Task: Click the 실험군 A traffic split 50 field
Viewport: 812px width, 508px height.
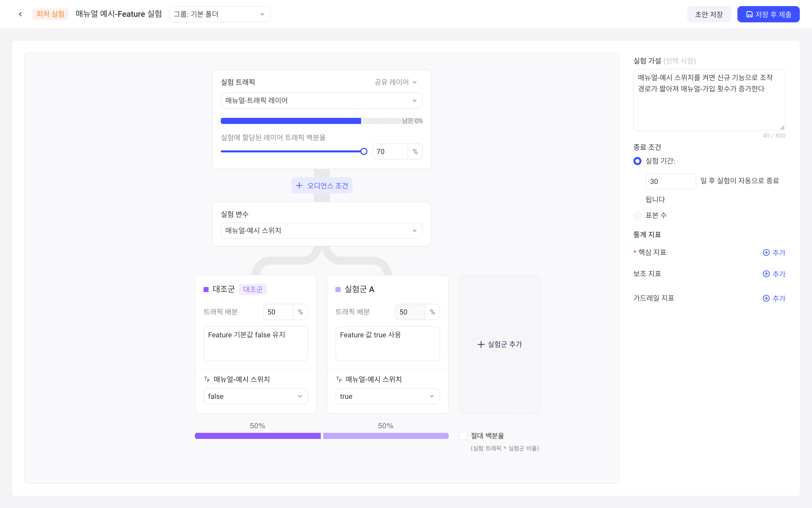Action: [410, 312]
